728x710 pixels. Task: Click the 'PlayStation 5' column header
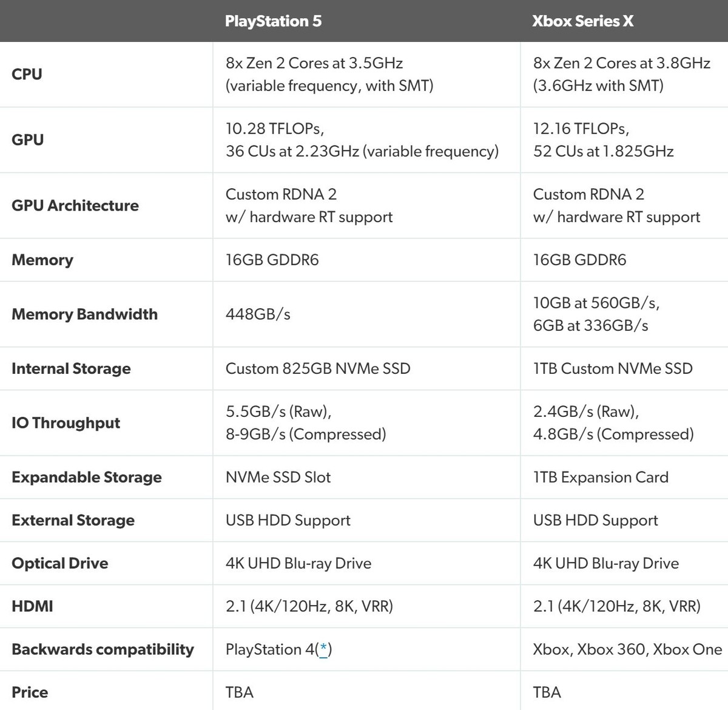pyautogui.click(x=273, y=21)
